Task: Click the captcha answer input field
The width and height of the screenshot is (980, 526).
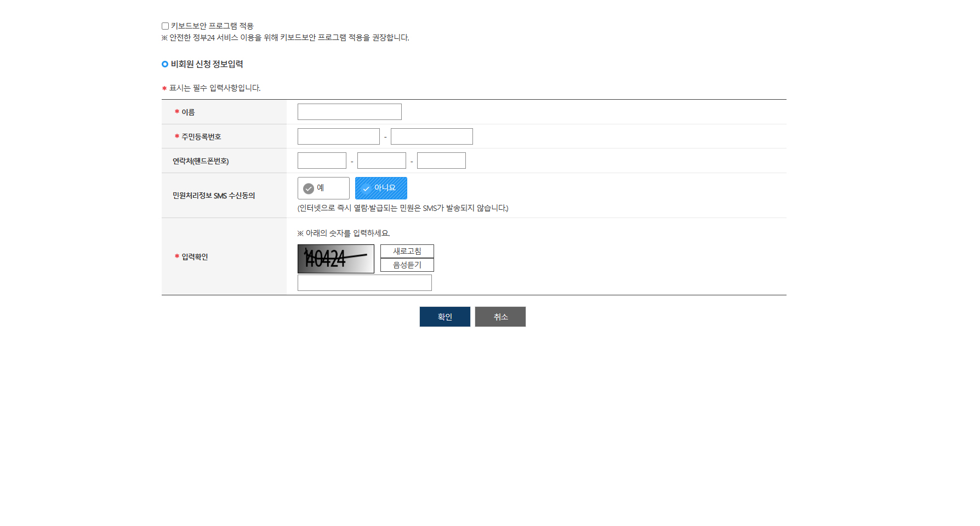Action: coord(364,282)
